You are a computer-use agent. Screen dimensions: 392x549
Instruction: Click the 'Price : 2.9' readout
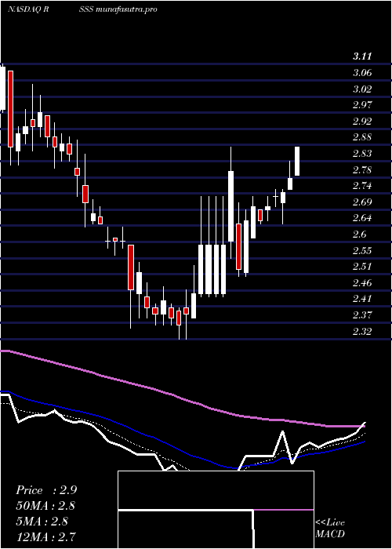tap(46, 490)
